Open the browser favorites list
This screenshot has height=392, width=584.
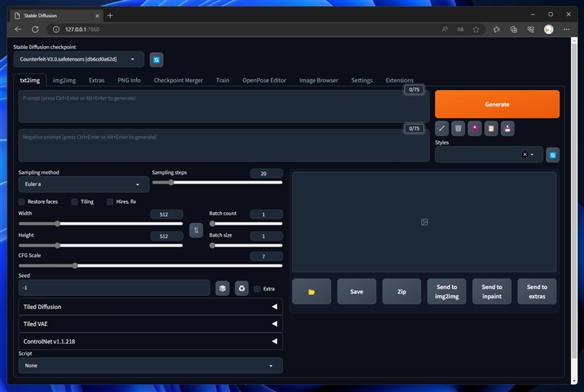pyautogui.click(x=496, y=29)
